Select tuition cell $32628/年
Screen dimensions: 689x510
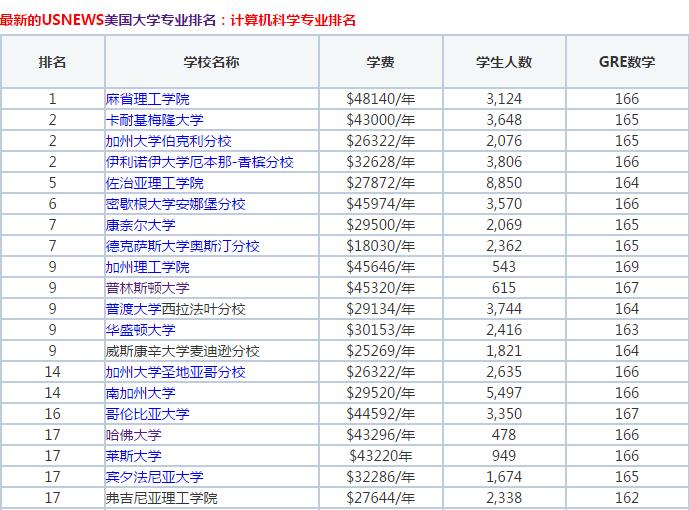coord(381,162)
